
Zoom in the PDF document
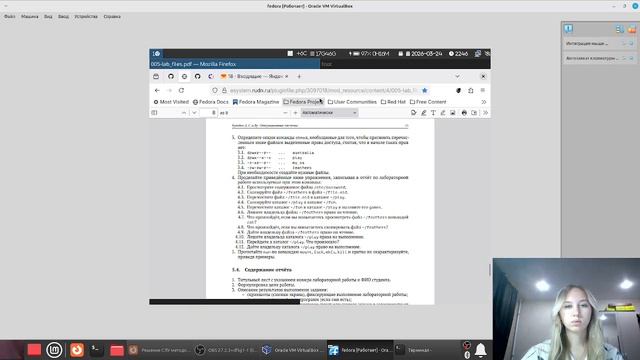tap(296, 113)
